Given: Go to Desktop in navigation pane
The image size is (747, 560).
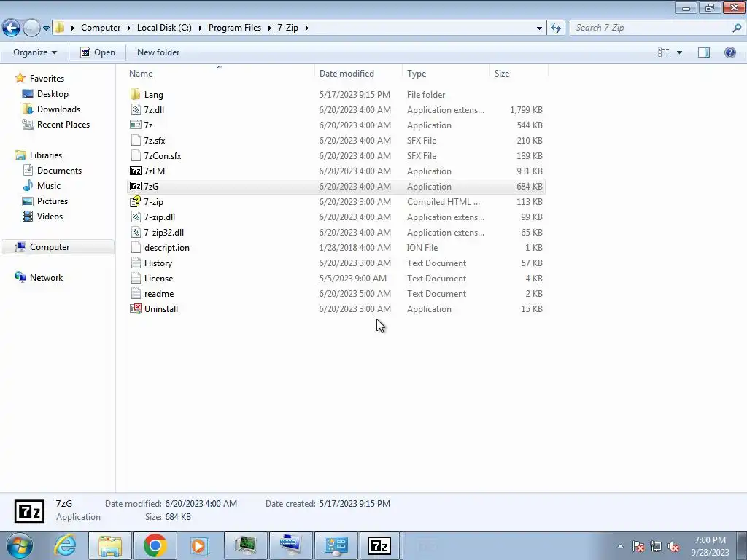Looking at the screenshot, I should tap(53, 94).
